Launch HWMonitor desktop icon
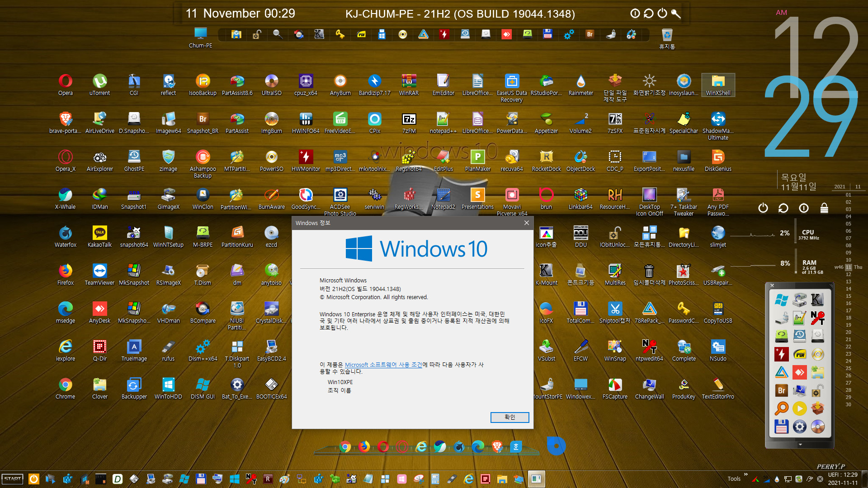Viewport: 868px width, 488px height. 306,160
